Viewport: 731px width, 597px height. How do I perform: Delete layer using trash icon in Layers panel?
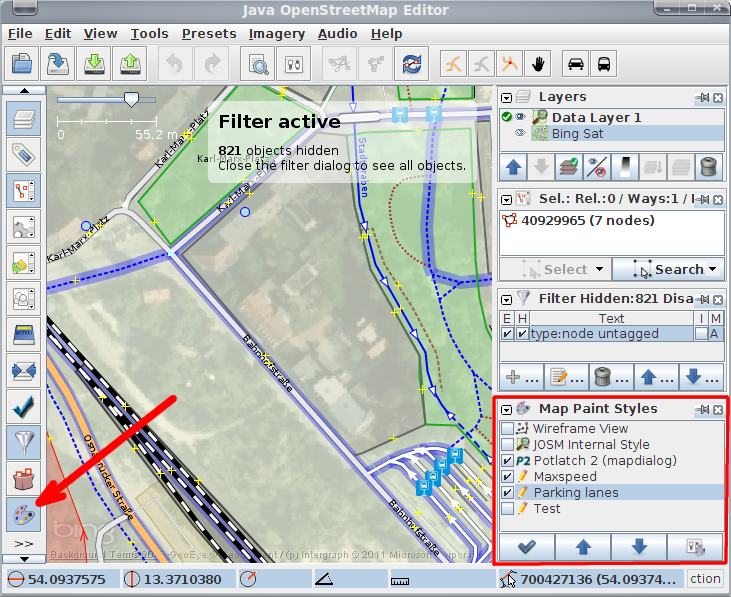pos(708,166)
